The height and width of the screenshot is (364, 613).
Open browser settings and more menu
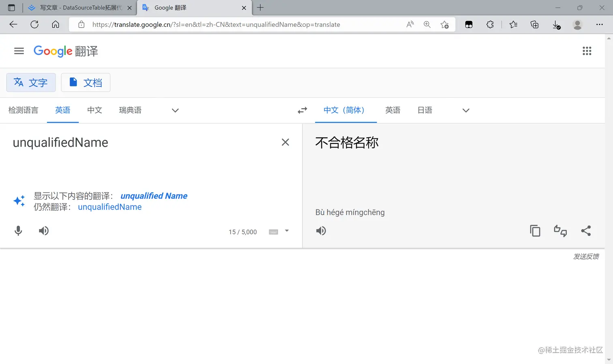tap(599, 24)
